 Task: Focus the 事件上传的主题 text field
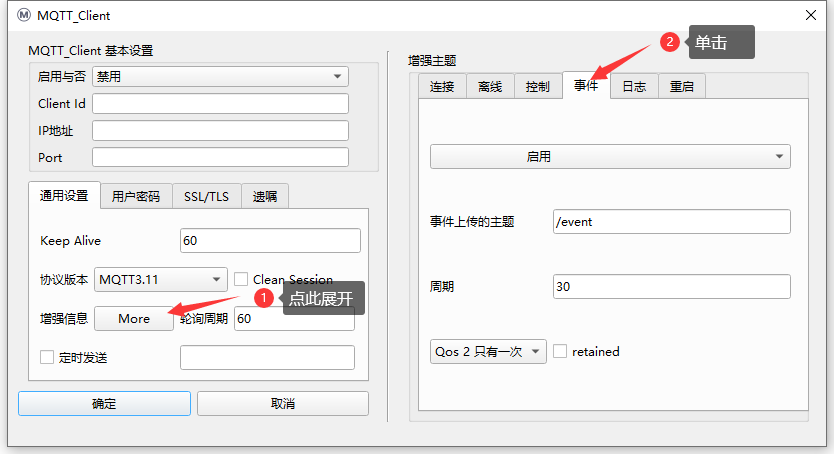pos(671,222)
